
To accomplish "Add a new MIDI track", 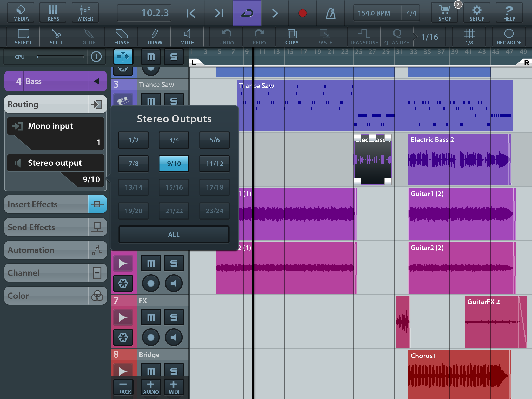I will pos(174,387).
